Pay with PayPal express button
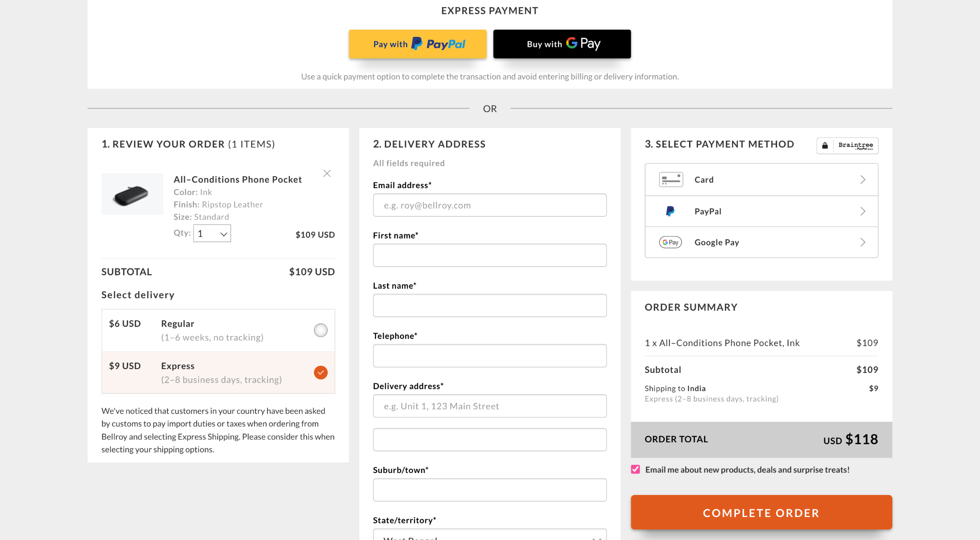 418,44
